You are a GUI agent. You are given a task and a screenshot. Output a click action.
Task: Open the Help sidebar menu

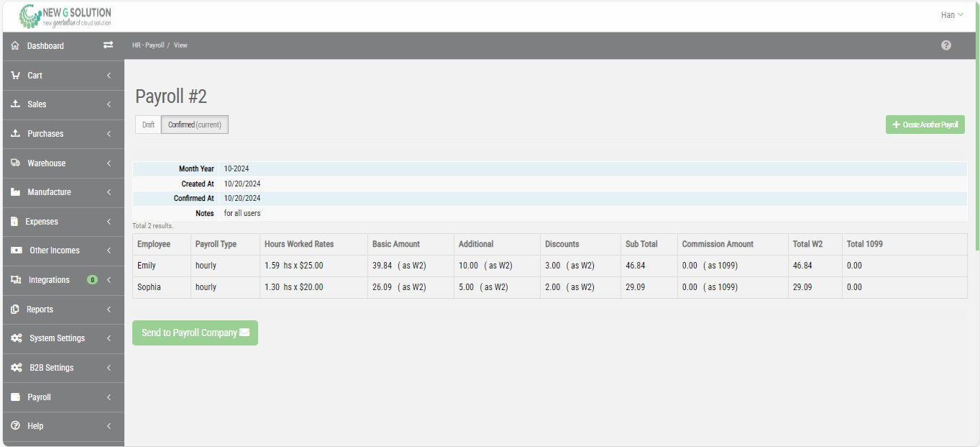pos(63,426)
